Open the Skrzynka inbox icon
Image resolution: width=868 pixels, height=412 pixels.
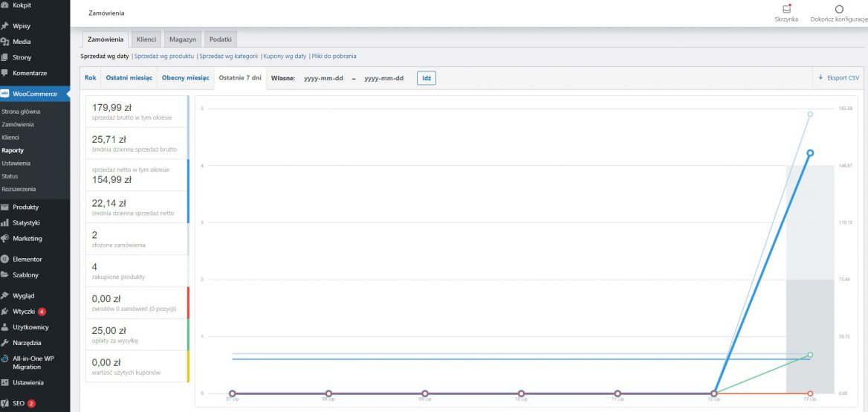pos(786,9)
